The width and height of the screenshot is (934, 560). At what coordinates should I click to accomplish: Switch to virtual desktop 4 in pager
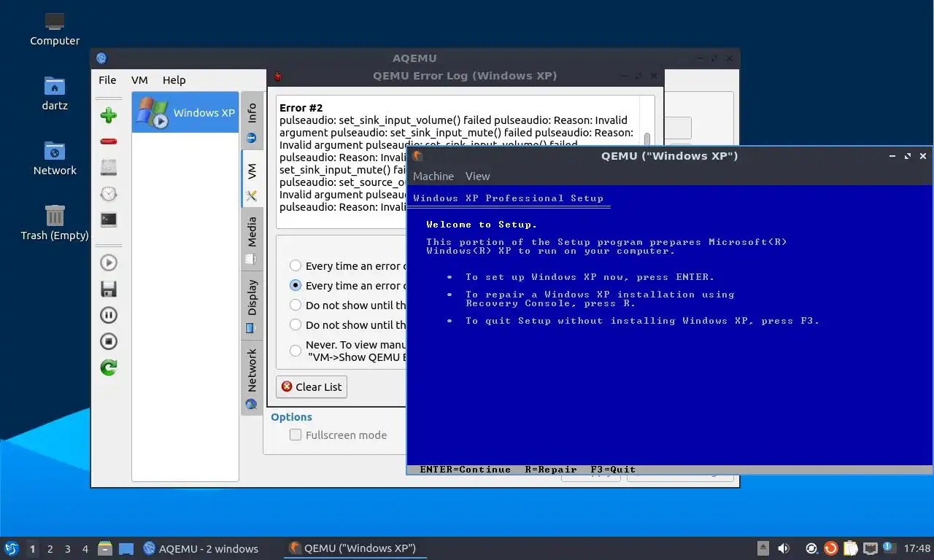[x=85, y=549]
